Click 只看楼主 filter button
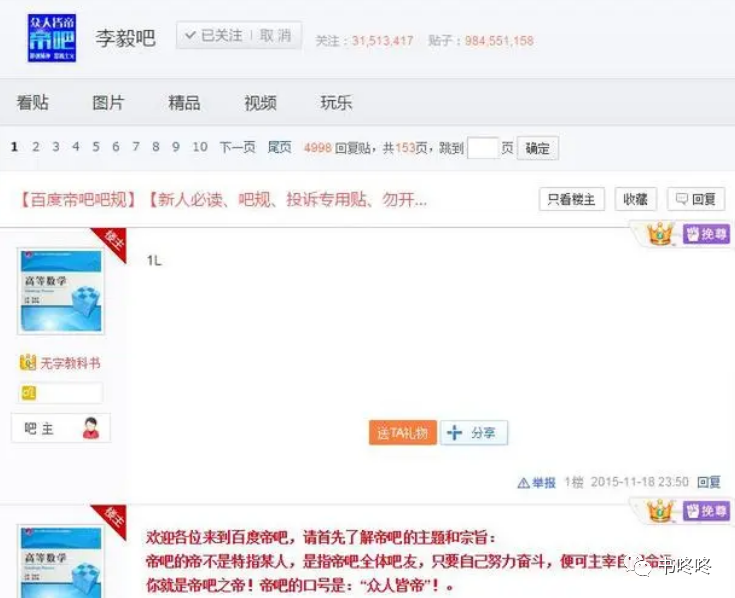The image size is (735, 598). (571, 199)
